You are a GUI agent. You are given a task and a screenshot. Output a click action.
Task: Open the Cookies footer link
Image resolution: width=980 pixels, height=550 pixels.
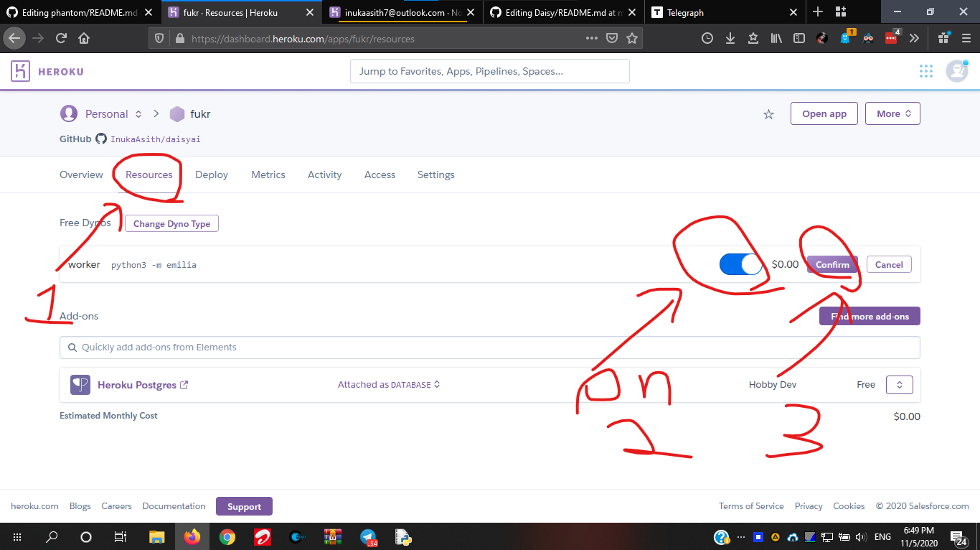click(849, 506)
